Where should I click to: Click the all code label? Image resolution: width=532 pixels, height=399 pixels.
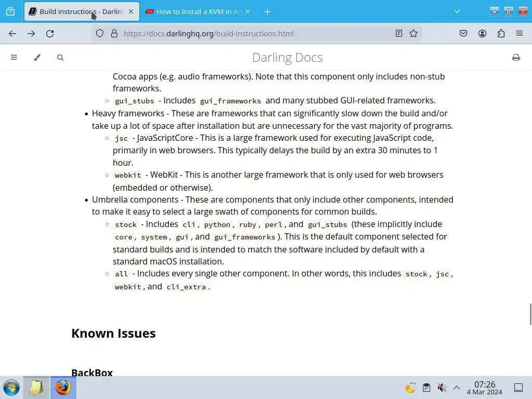pyautogui.click(x=121, y=274)
